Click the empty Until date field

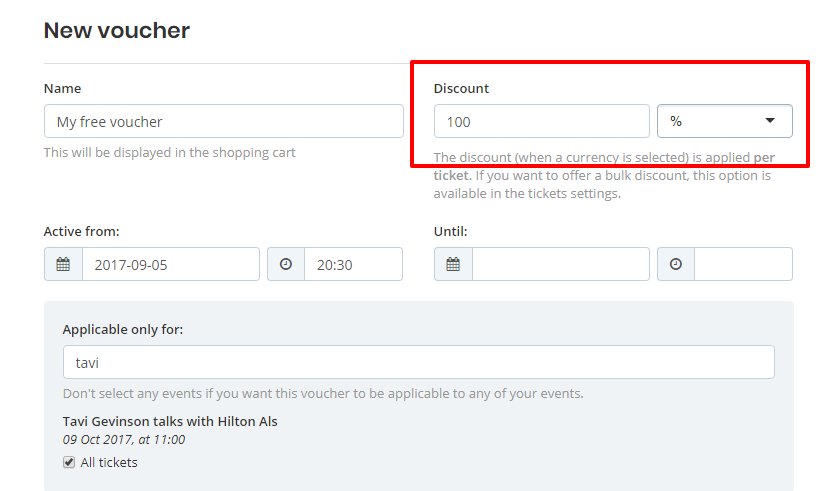560,264
